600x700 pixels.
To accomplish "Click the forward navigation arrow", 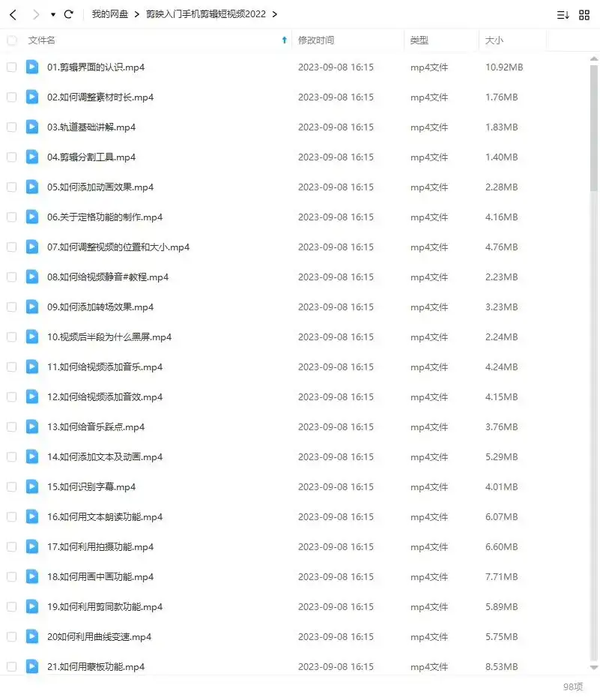I will click(x=36, y=15).
